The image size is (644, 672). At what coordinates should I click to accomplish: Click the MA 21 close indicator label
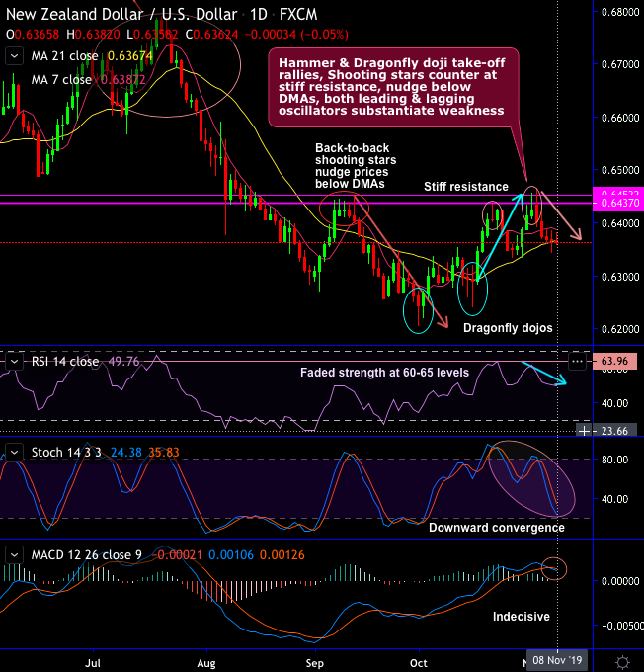64,56
